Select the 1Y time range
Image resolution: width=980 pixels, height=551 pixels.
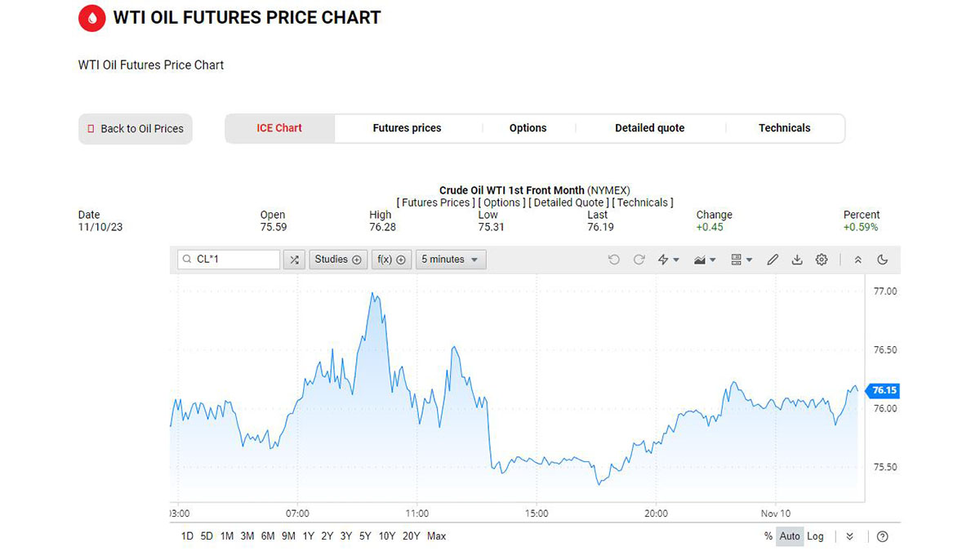(308, 536)
